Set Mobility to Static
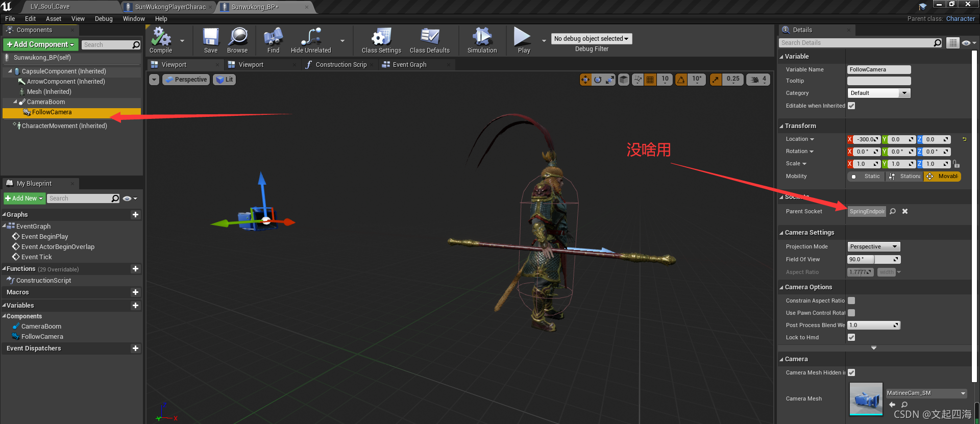The width and height of the screenshot is (980, 424). [866, 177]
